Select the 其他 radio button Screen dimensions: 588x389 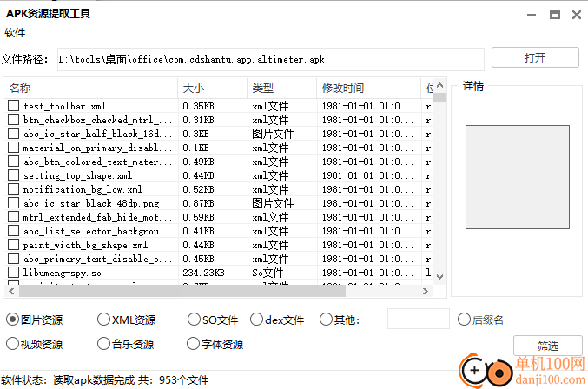coord(326,320)
